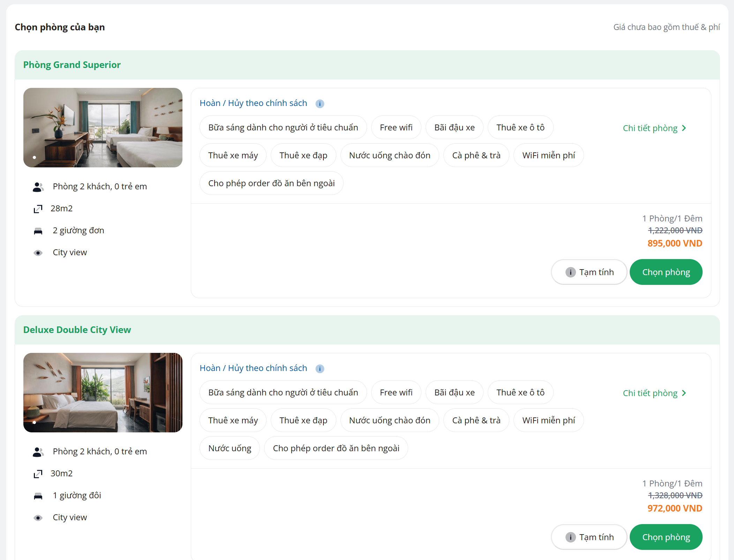Image resolution: width=734 pixels, height=560 pixels.
Task: Click eye icon next to Grand Superior City view
Action: tap(38, 253)
